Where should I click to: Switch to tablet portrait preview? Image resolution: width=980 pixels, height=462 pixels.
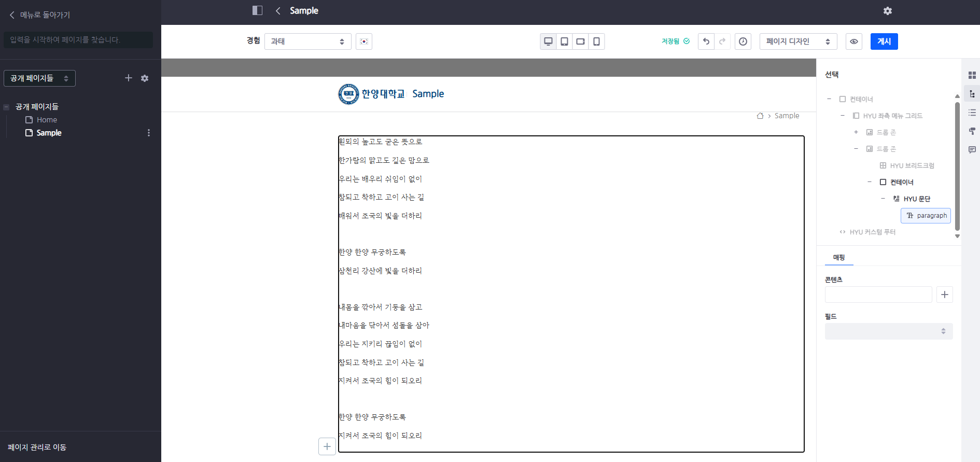coord(564,41)
